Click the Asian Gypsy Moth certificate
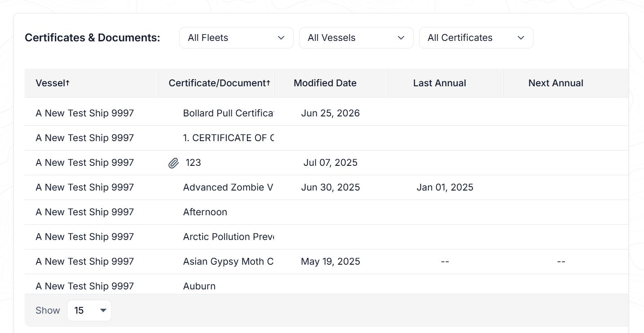The height and width of the screenshot is (333, 644). [229, 262]
